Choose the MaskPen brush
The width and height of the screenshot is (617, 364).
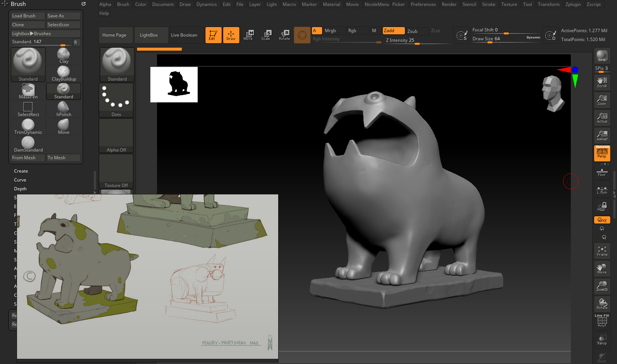coord(28,91)
